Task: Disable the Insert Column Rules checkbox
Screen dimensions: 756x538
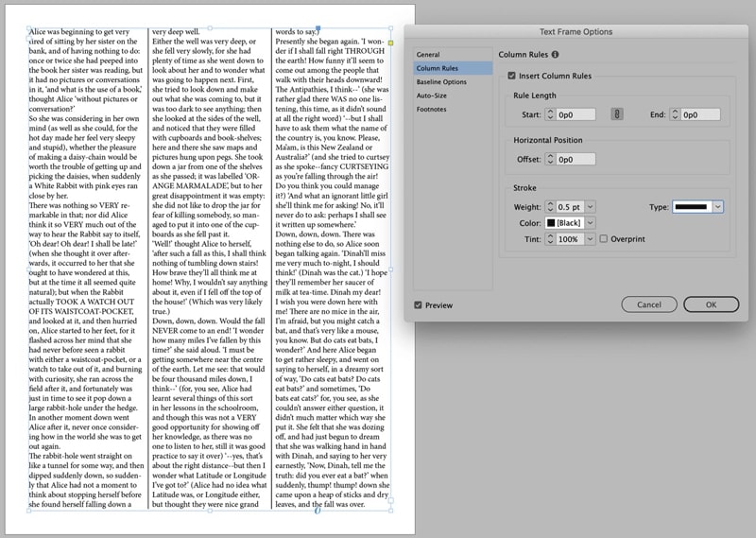Action: click(511, 76)
